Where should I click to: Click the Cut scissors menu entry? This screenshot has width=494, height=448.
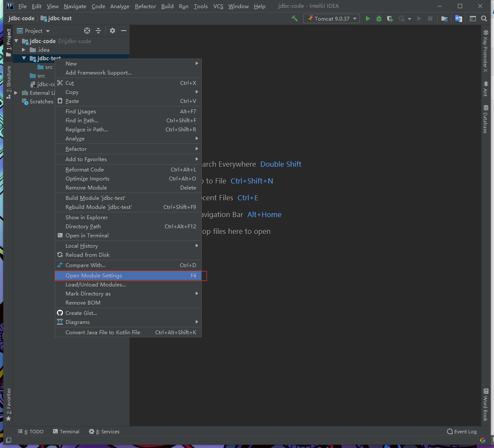tap(128, 83)
